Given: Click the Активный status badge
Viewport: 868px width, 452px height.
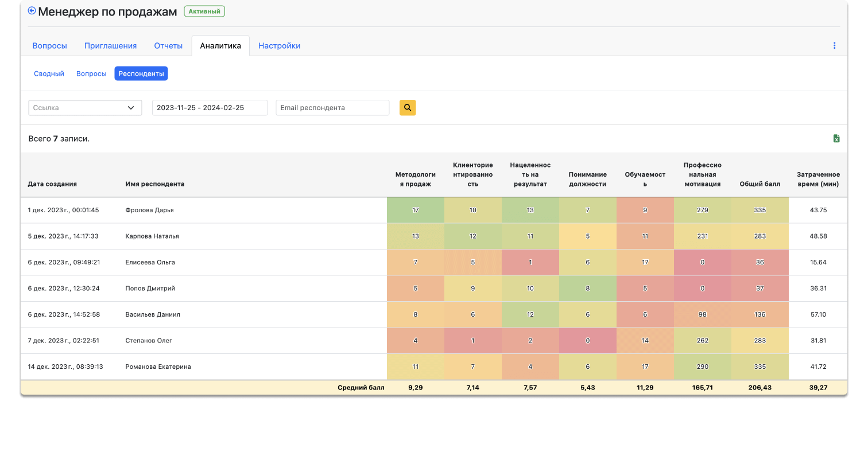Looking at the screenshot, I should click(x=204, y=11).
